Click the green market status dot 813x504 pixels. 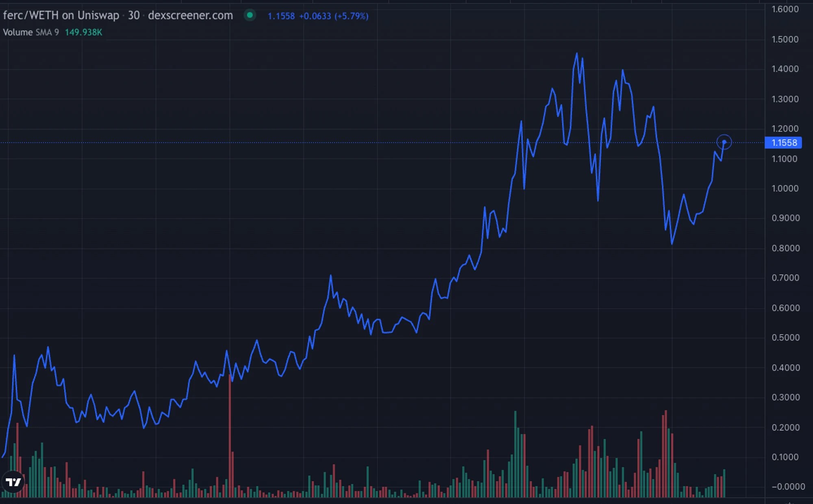point(250,15)
